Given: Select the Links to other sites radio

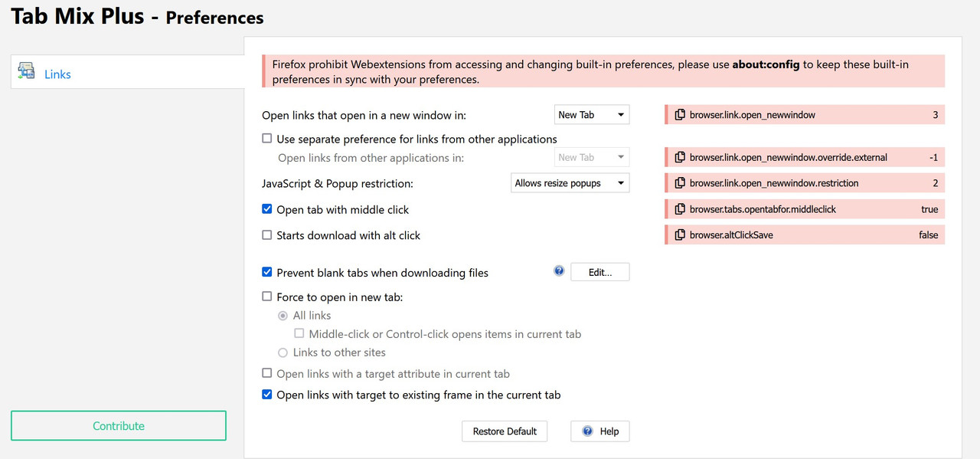Looking at the screenshot, I should tap(283, 352).
